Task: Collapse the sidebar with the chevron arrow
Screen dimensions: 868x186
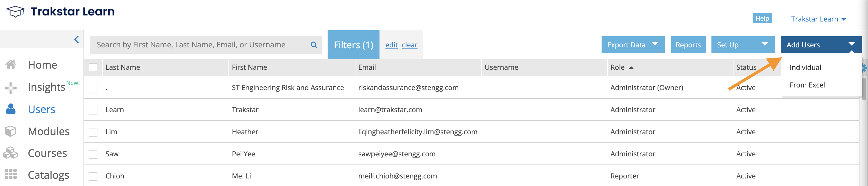Action: [x=77, y=40]
